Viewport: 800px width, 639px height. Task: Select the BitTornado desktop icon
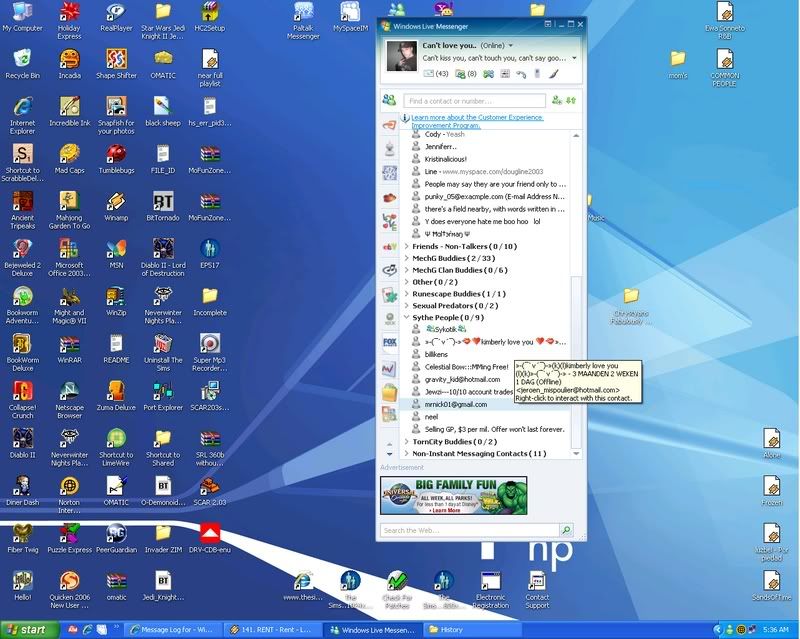click(x=163, y=207)
